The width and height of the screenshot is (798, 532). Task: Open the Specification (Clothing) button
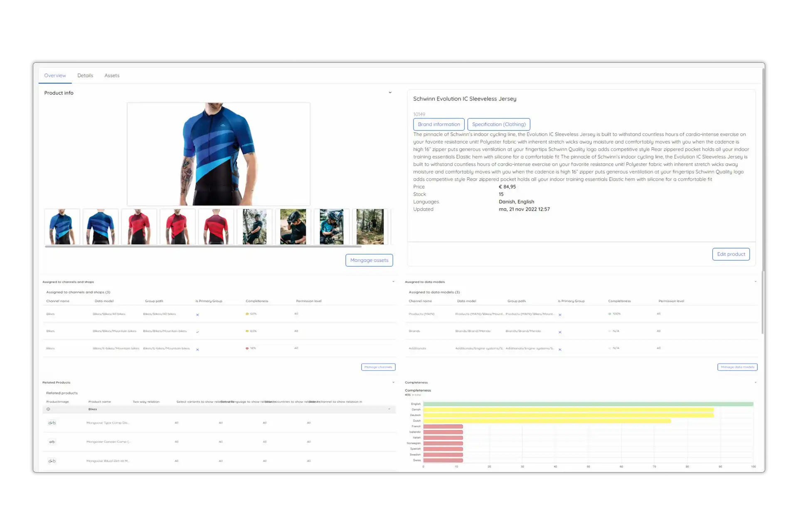(498, 124)
